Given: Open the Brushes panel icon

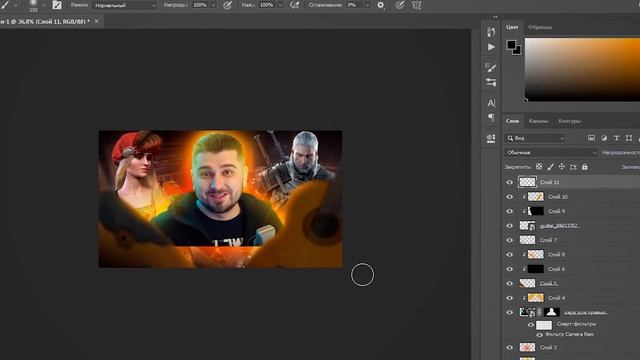Looking at the screenshot, I should click(x=491, y=67).
